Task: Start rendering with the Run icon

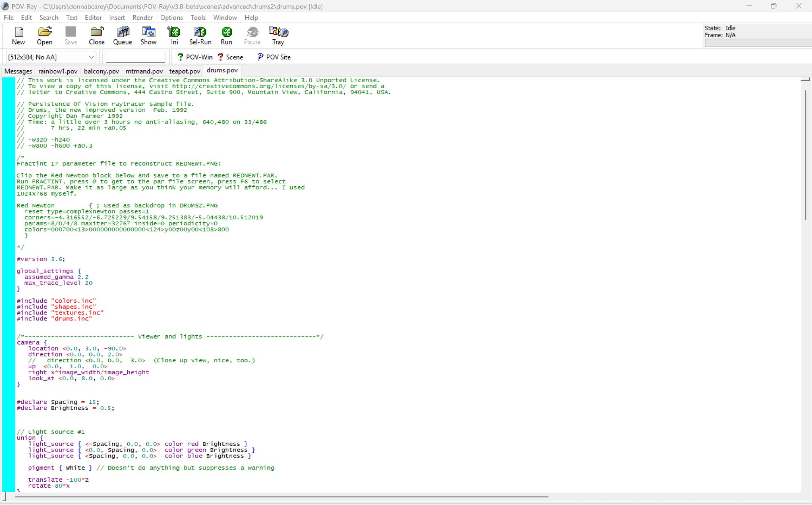Action: [x=226, y=36]
